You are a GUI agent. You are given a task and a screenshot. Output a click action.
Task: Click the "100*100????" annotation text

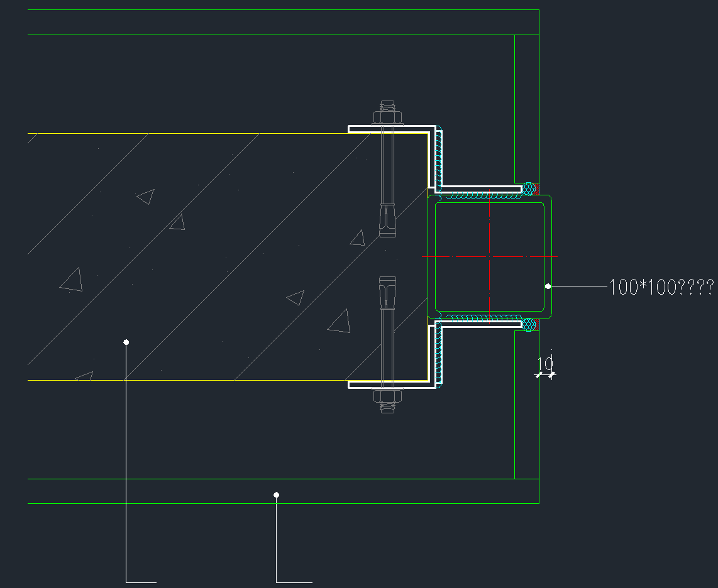pos(661,287)
